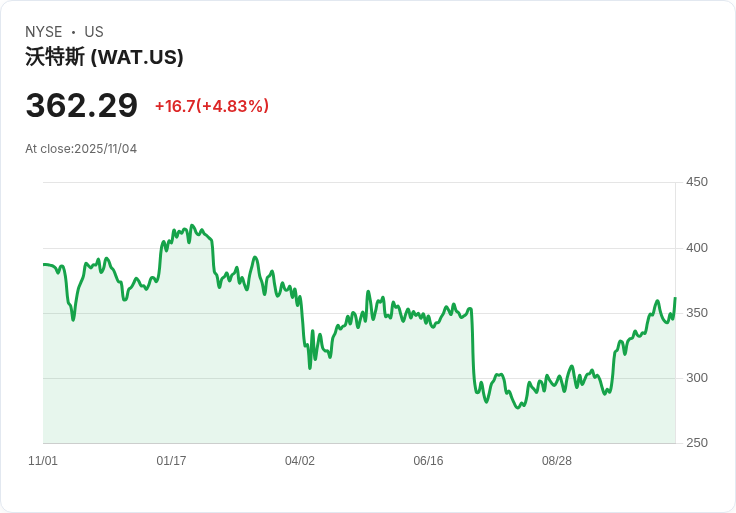Click the 11/01 date axis label
Screen dimensions: 736x513
coord(43,461)
